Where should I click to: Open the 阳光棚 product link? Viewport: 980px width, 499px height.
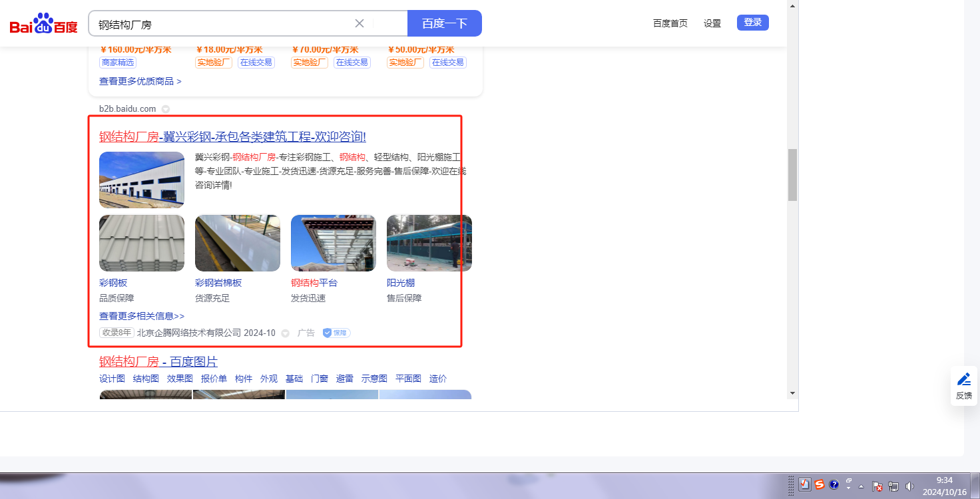(401, 283)
